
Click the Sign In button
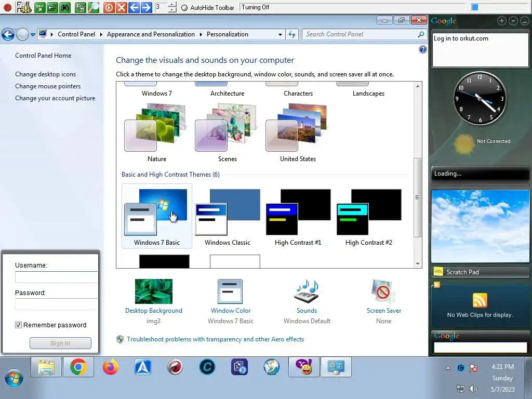(x=60, y=343)
